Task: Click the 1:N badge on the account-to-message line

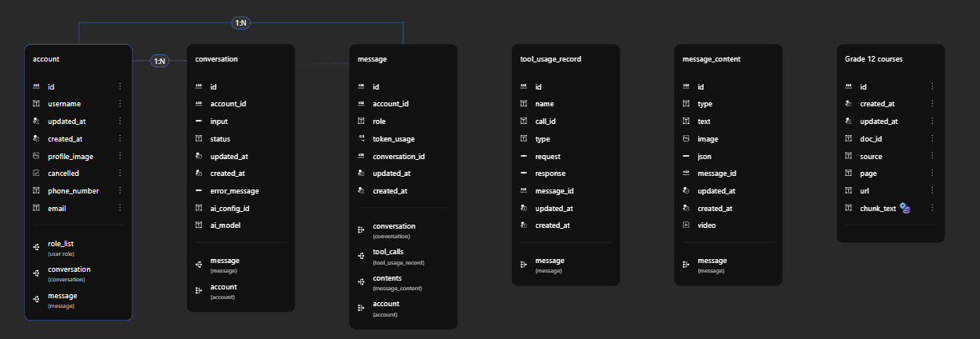Action: pyautogui.click(x=240, y=23)
